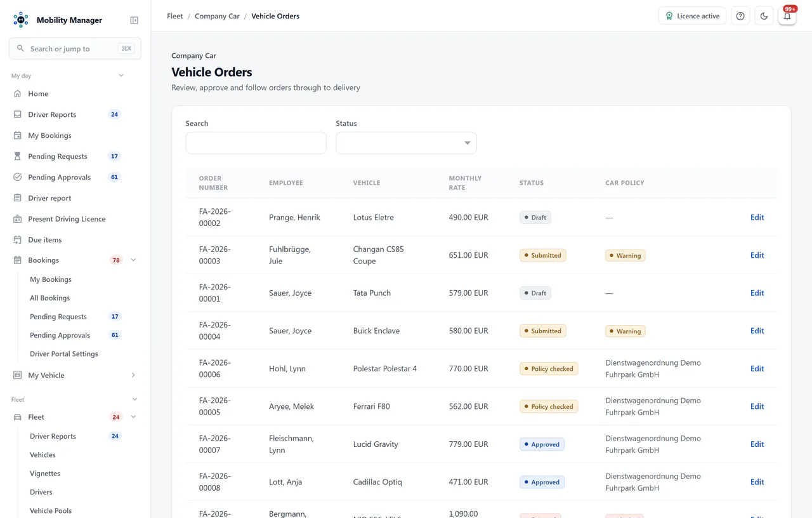Screen dimensions: 812x518
Task: Collapse the My day section chevron
Action: click(121, 76)
